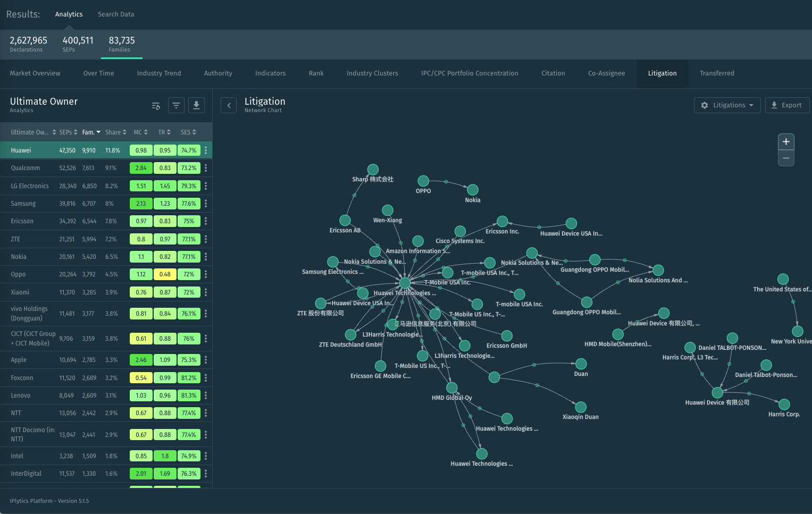Select the vivo Holdings (Dongguan) row
Screen dimensions: 812x514
[x=106, y=314]
